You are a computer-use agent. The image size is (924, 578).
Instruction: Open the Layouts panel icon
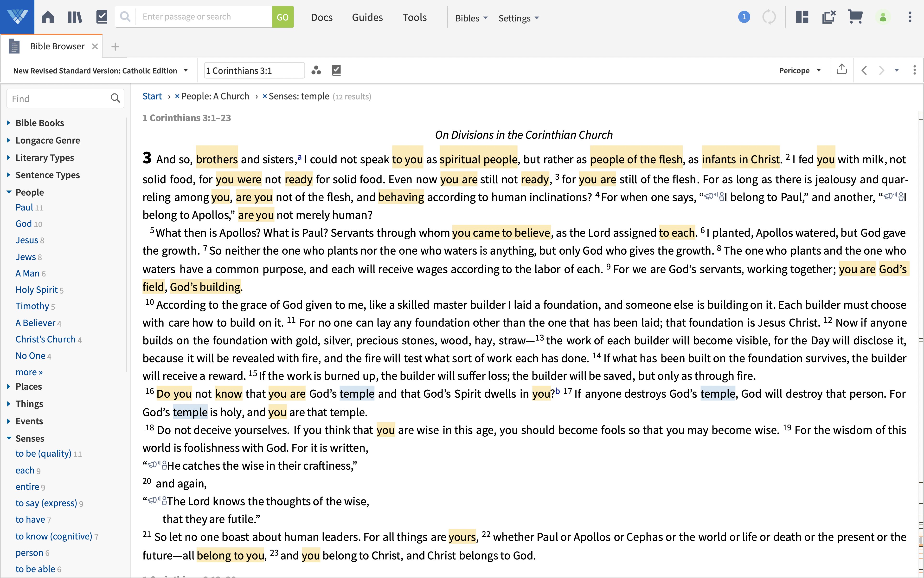(x=802, y=17)
